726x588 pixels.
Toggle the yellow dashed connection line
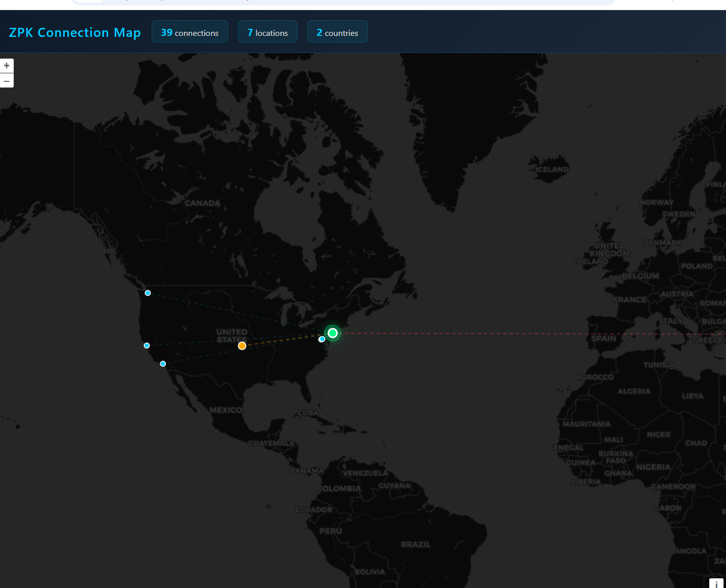[x=283, y=340]
